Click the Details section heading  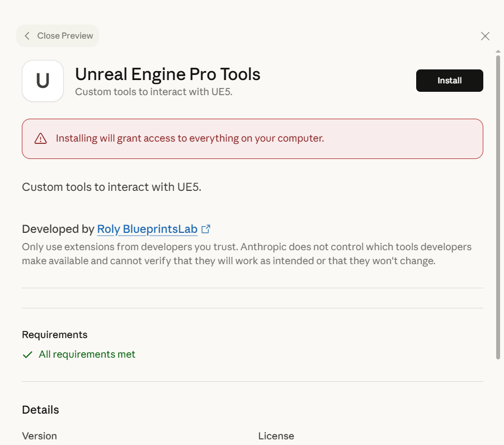point(40,410)
